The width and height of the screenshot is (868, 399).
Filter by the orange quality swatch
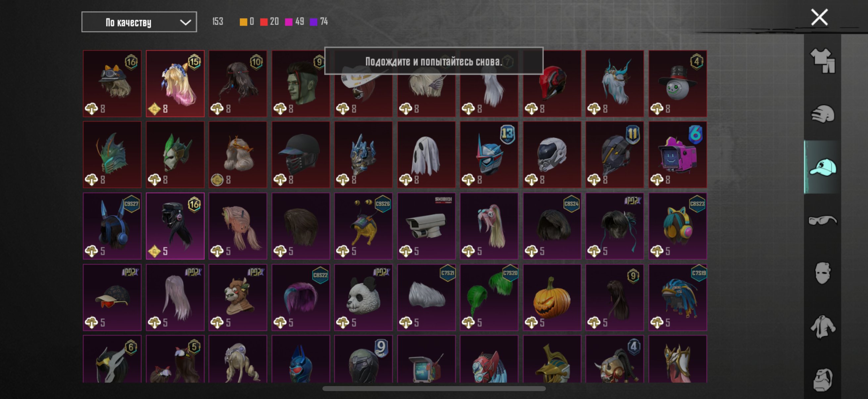pyautogui.click(x=243, y=22)
